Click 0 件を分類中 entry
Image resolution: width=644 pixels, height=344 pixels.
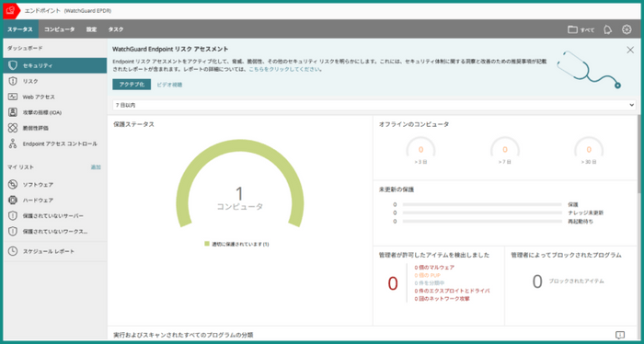[430, 283]
